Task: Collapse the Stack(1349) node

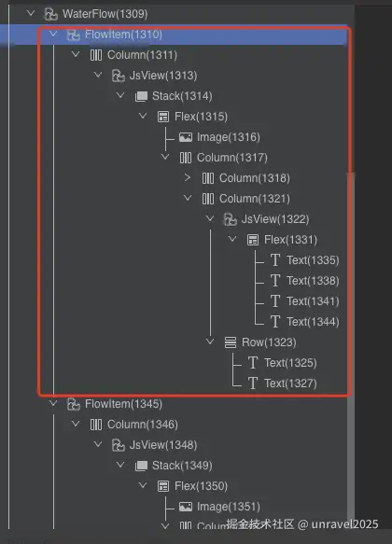Action: tap(120, 465)
